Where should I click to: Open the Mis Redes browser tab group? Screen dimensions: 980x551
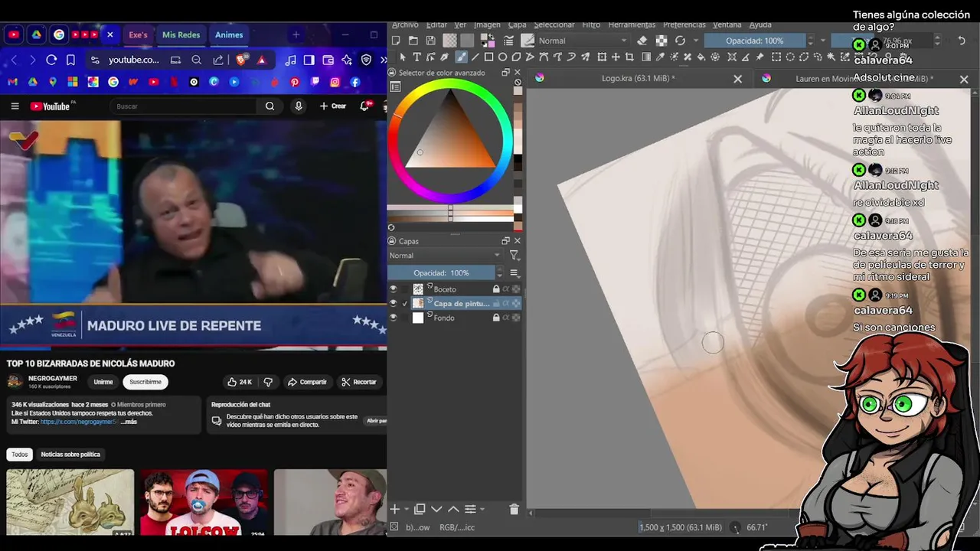[181, 34]
